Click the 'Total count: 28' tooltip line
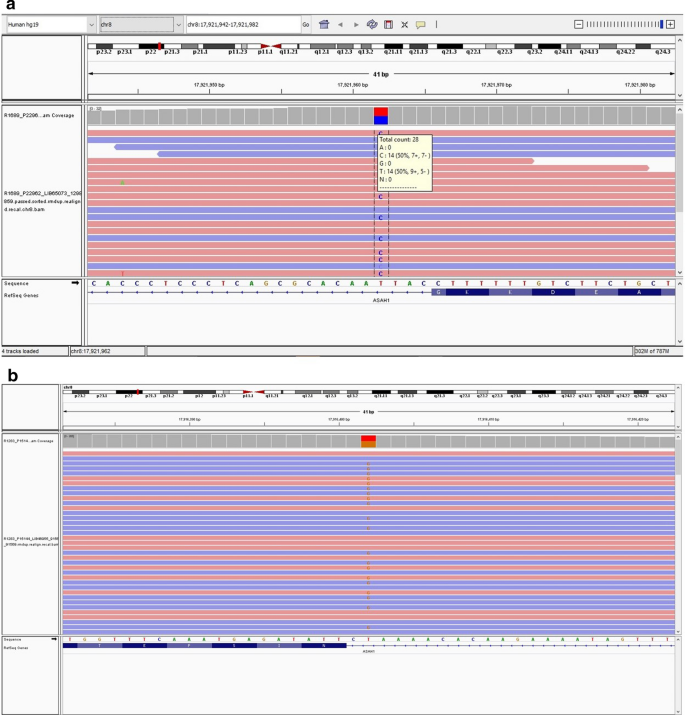The height and width of the screenshot is (715, 685). tap(399, 140)
